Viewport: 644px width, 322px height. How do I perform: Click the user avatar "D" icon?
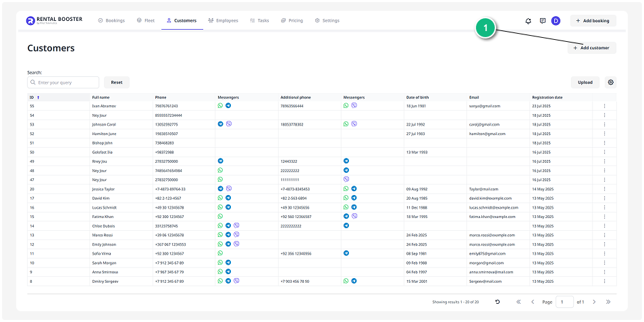pyautogui.click(x=556, y=21)
